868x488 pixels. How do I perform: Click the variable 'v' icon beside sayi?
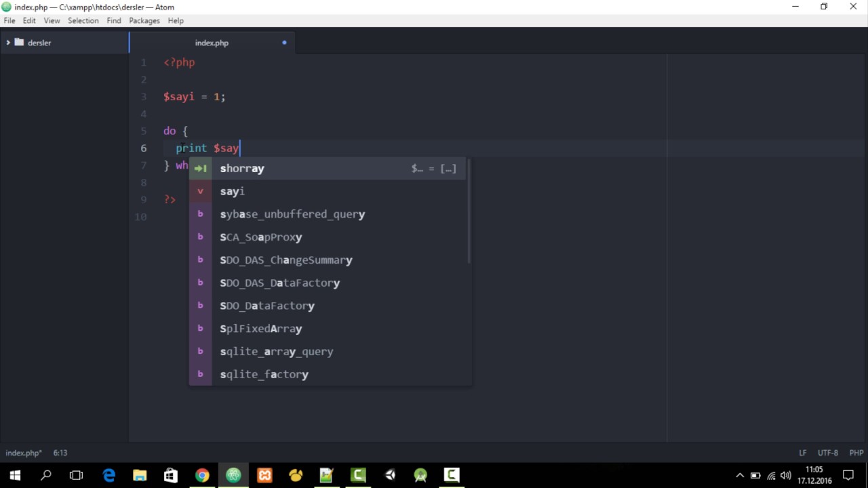point(200,191)
